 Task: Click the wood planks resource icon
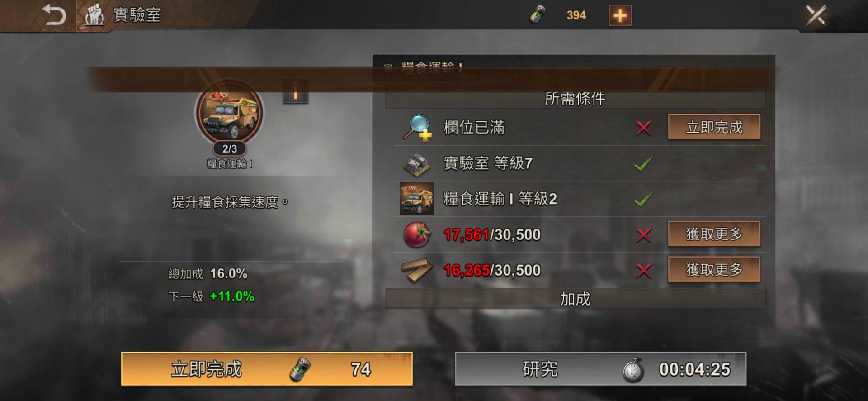[x=417, y=270]
